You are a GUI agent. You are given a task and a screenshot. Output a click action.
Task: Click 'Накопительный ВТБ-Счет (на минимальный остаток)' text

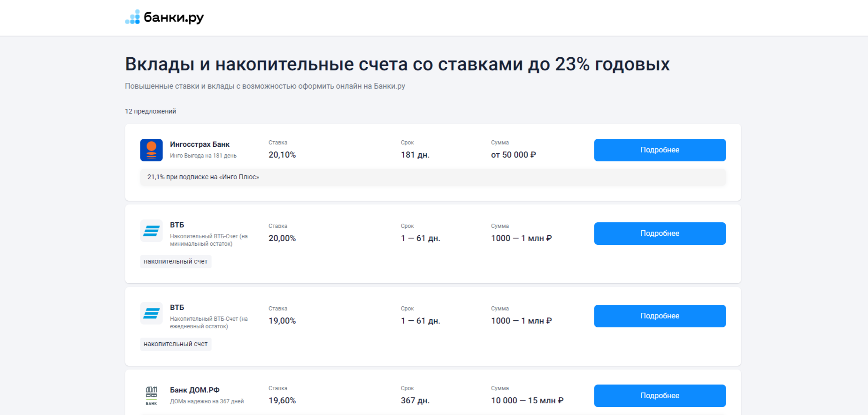(208, 240)
